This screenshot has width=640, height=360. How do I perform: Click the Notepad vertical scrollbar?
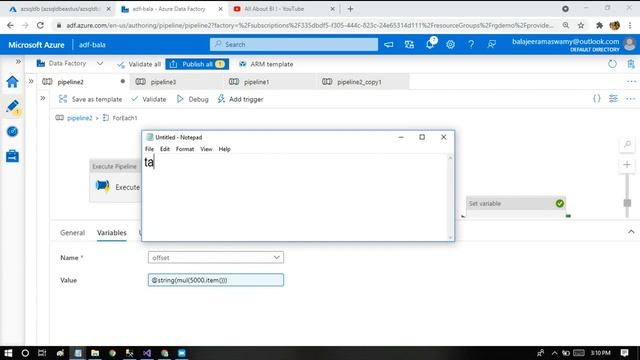tap(451, 197)
